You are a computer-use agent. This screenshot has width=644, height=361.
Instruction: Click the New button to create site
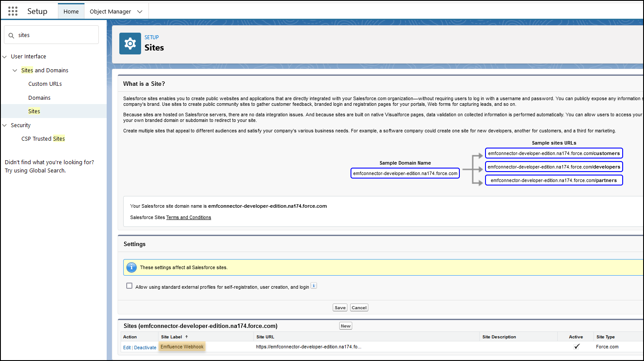click(346, 326)
